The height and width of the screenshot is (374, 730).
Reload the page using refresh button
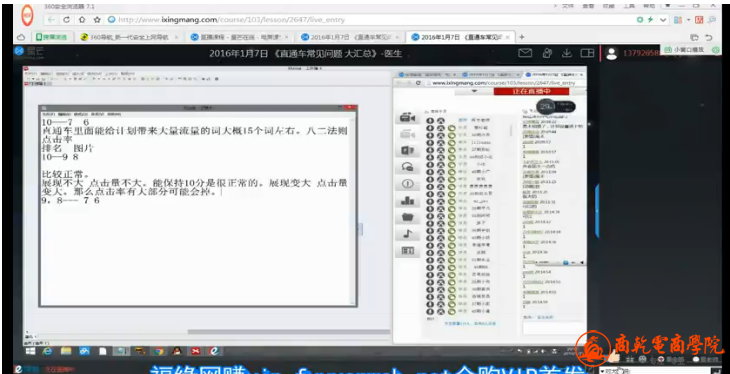[x=67, y=20]
